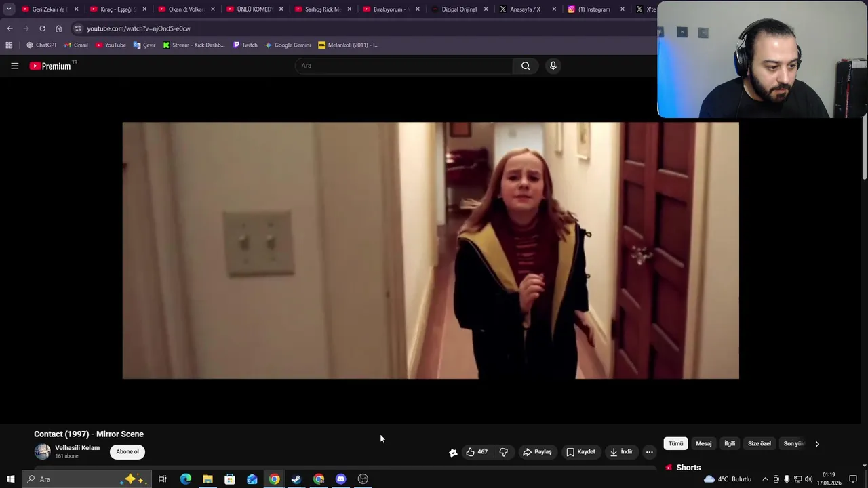Image resolution: width=868 pixels, height=488 pixels.
Task: Expand the tab search dropdown arrow
Action: [x=9, y=9]
